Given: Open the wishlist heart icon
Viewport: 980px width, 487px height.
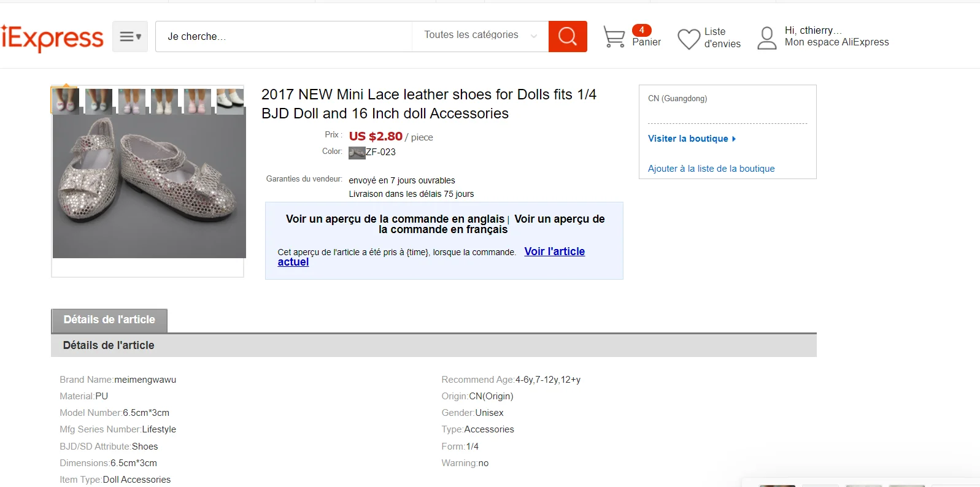Looking at the screenshot, I should [689, 39].
